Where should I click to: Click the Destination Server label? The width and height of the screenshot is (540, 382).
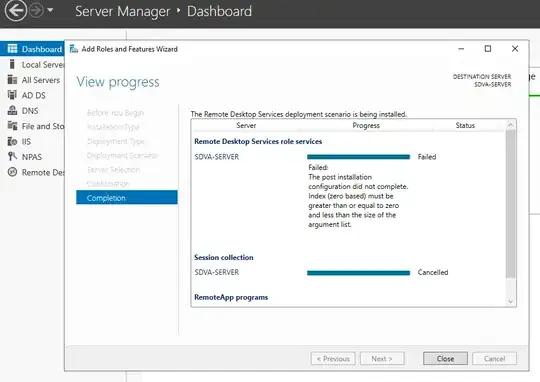coord(481,76)
